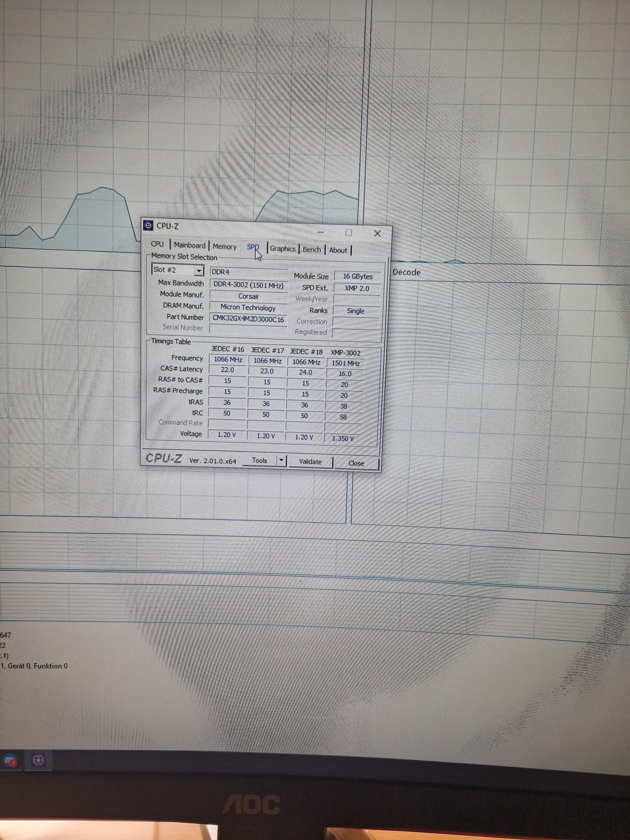The height and width of the screenshot is (840, 630).
Task: Switch to the CPU tab
Action: point(157,244)
